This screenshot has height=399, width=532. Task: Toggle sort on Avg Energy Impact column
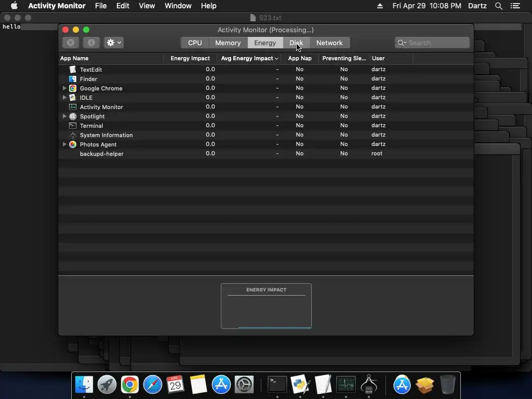(x=249, y=58)
